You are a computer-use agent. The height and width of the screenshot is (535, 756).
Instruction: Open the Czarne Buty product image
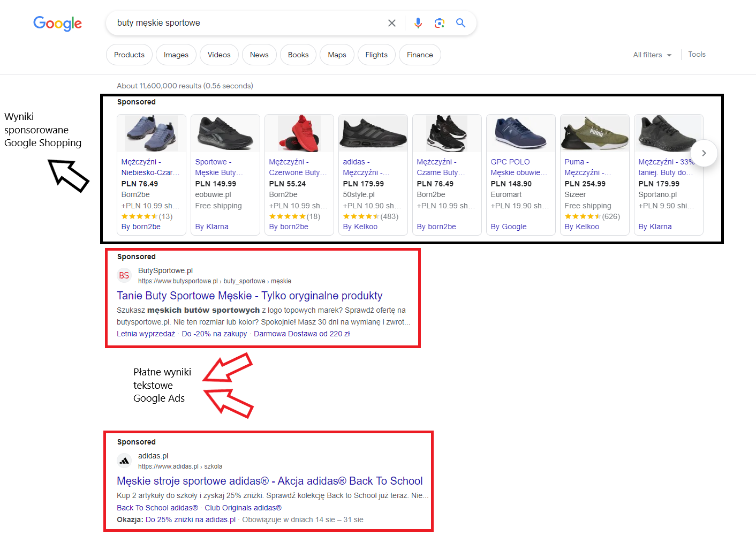(447, 133)
